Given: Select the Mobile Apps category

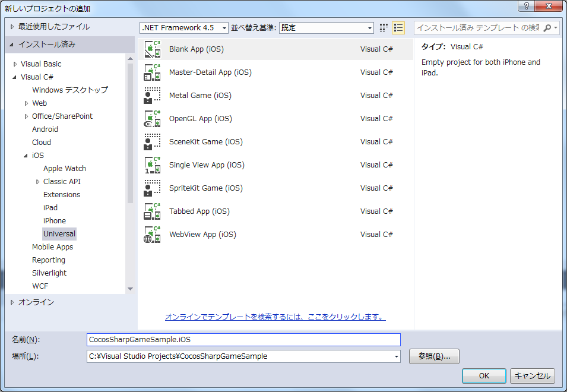Looking at the screenshot, I should tap(52, 247).
